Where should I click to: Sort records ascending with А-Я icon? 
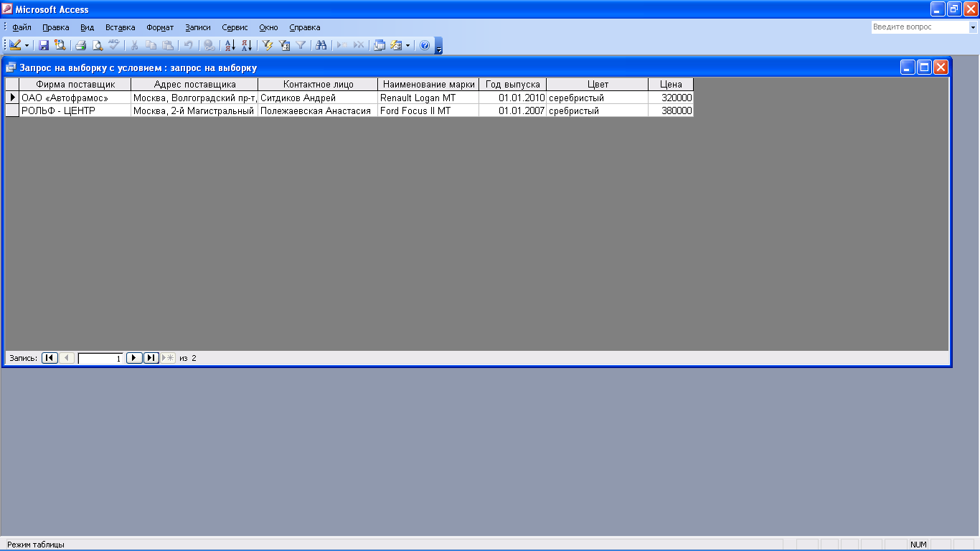(x=230, y=45)
